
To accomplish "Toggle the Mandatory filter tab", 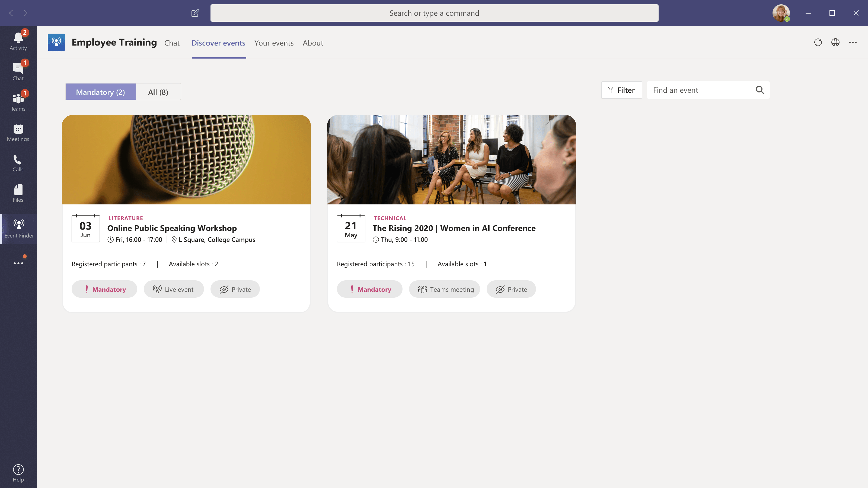I will (100, 92).
